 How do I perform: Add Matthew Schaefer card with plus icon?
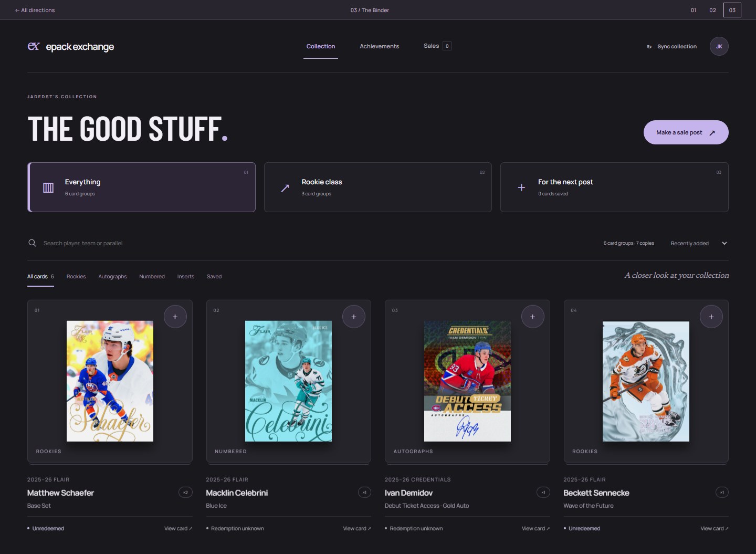pyautogui.click(x=175, y=317)
